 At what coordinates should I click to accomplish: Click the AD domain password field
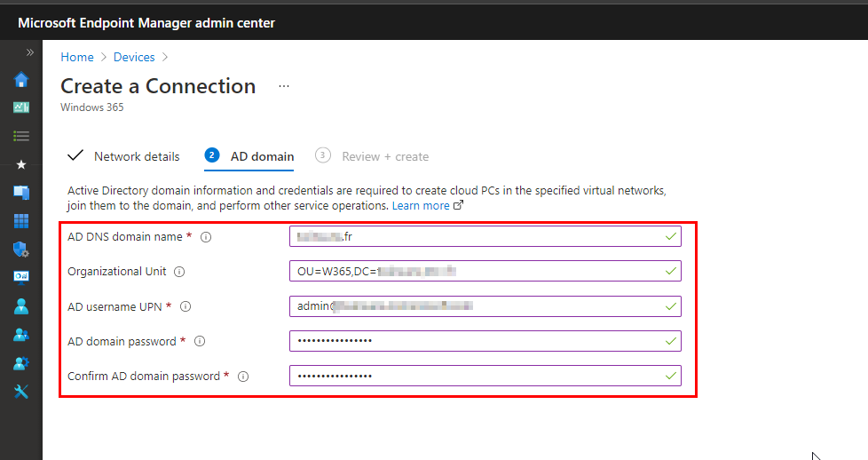point(485,341)
